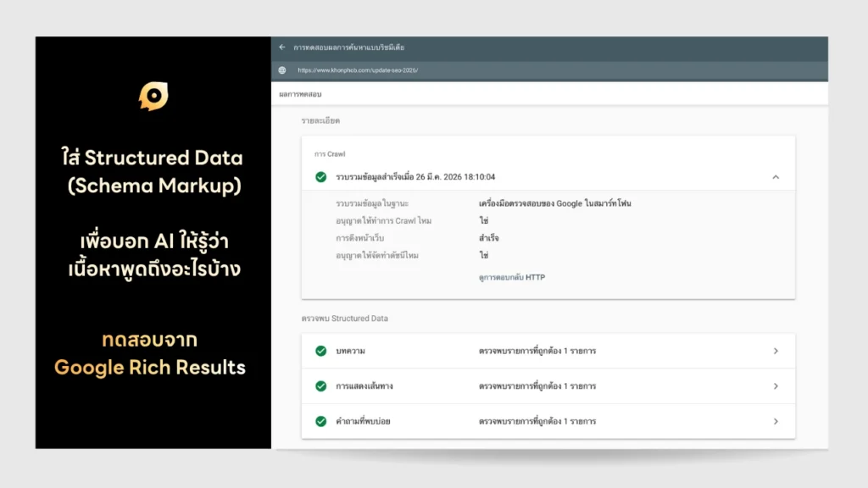Expand the การแสดงเส้นทาง row using its chevron

pos(776,386)
